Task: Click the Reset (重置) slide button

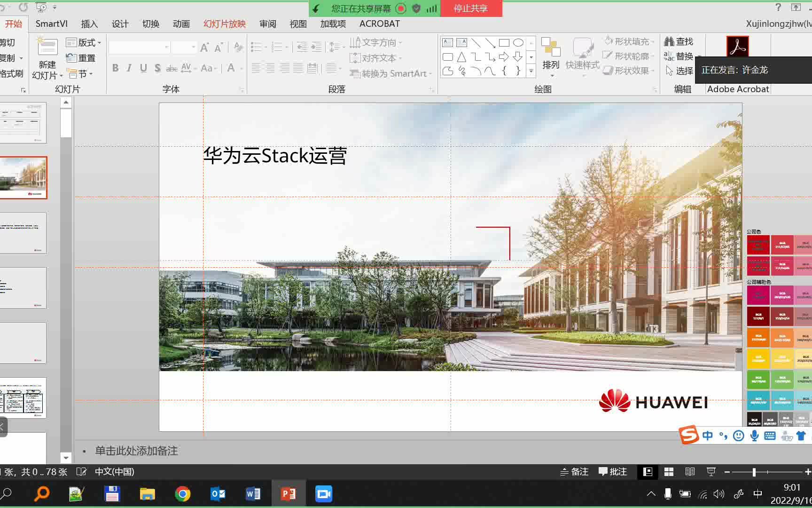Action: coord(81,58)
